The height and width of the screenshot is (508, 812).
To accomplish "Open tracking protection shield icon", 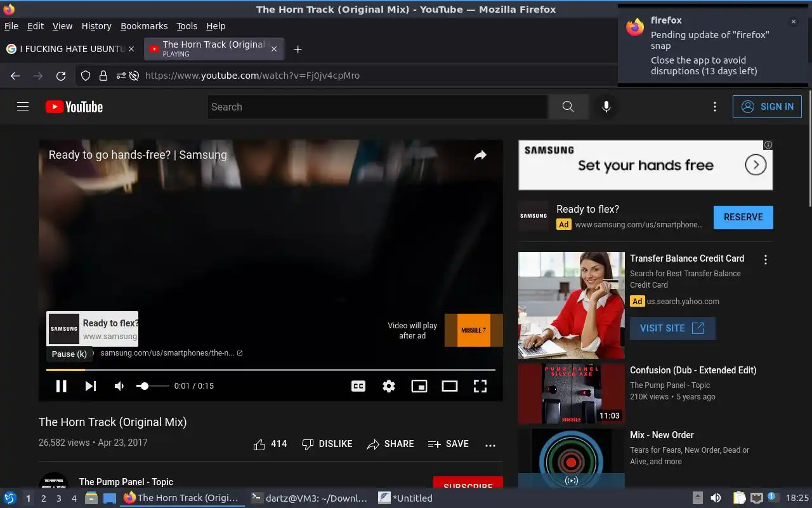I will tap(86, 76).
